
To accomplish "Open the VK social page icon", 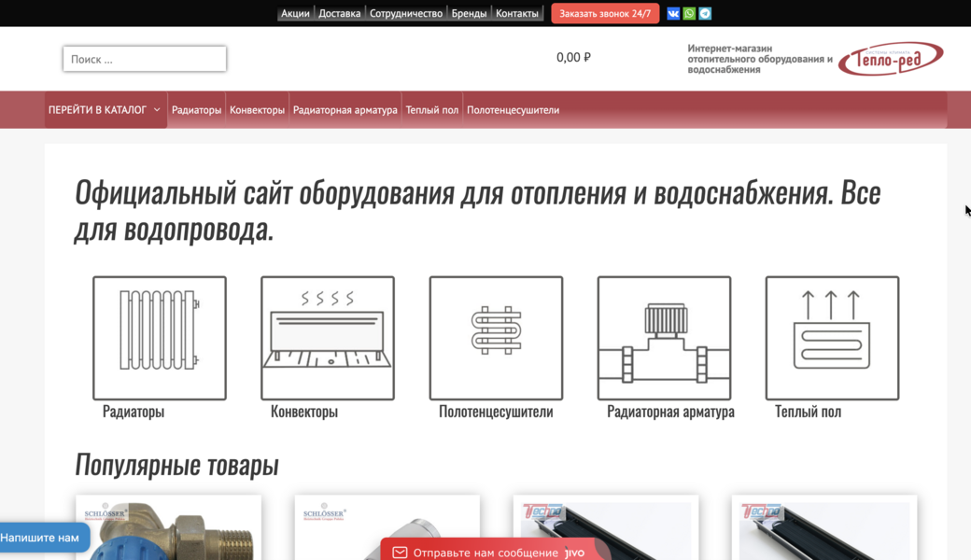I will [x=673, y=13].
